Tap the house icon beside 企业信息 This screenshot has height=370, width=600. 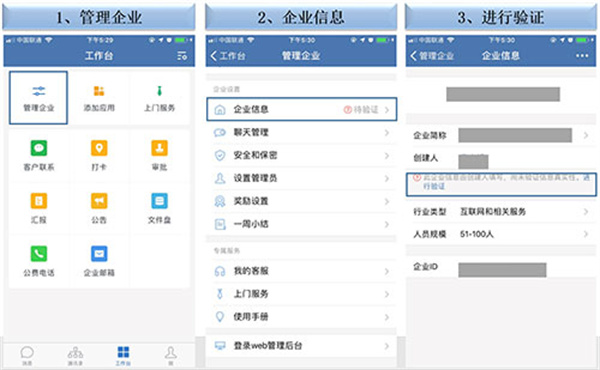coord(220,110)
